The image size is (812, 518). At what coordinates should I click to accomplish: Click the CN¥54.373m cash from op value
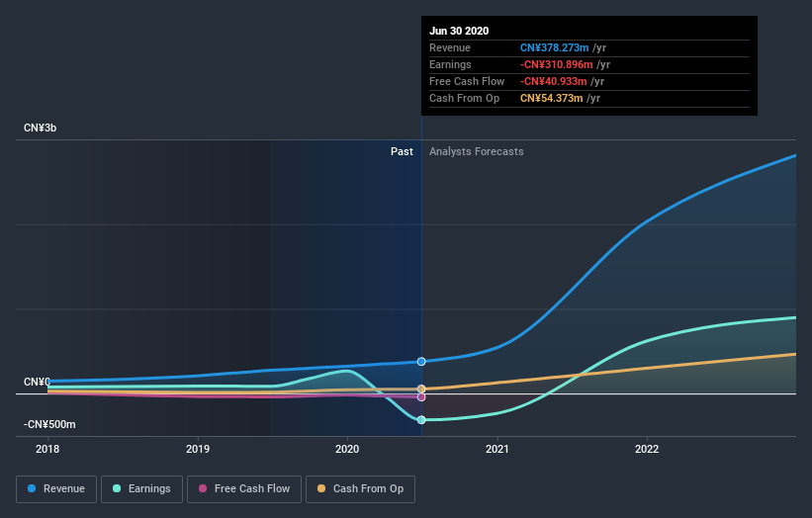[x=552, y=98]
